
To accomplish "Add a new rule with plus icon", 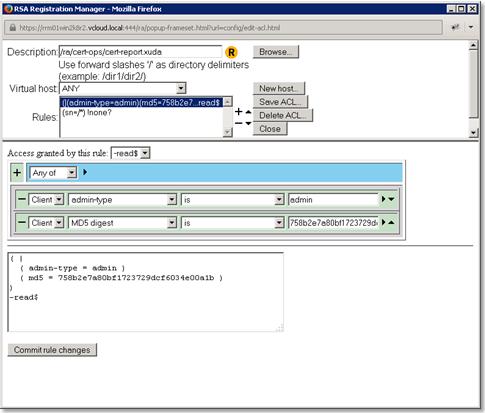I will 238,112.
